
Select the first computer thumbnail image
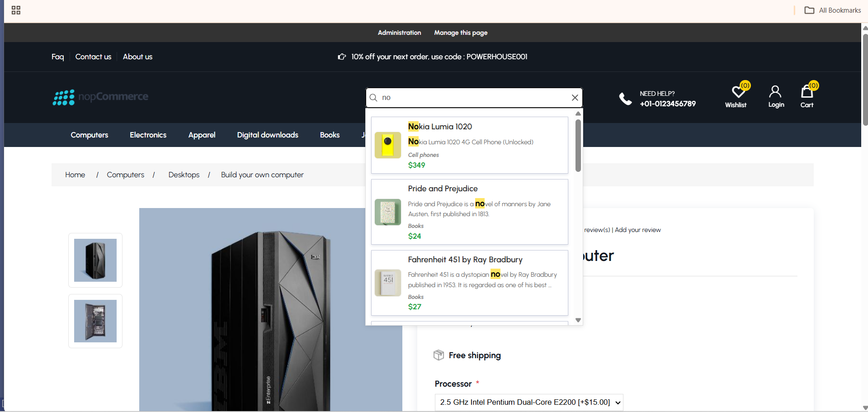tap(95, 260)
